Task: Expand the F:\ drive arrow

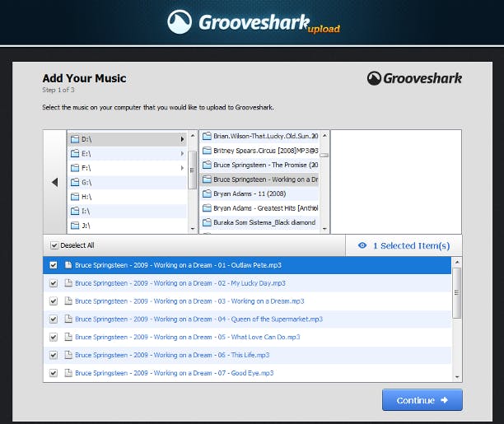Action: pyautogui.click(x=182, y=168)
